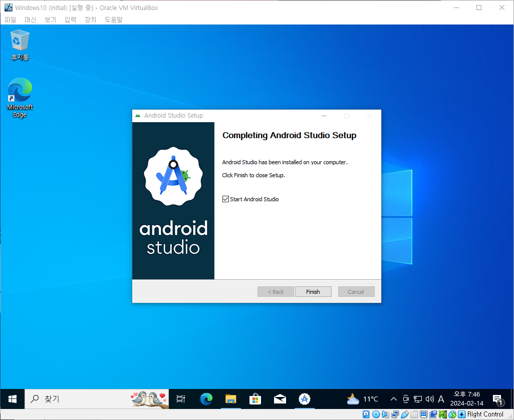Select the 휴지통 recycle bin desktop icon
This screenshot has width=514, height=420.
coord(20,45)
